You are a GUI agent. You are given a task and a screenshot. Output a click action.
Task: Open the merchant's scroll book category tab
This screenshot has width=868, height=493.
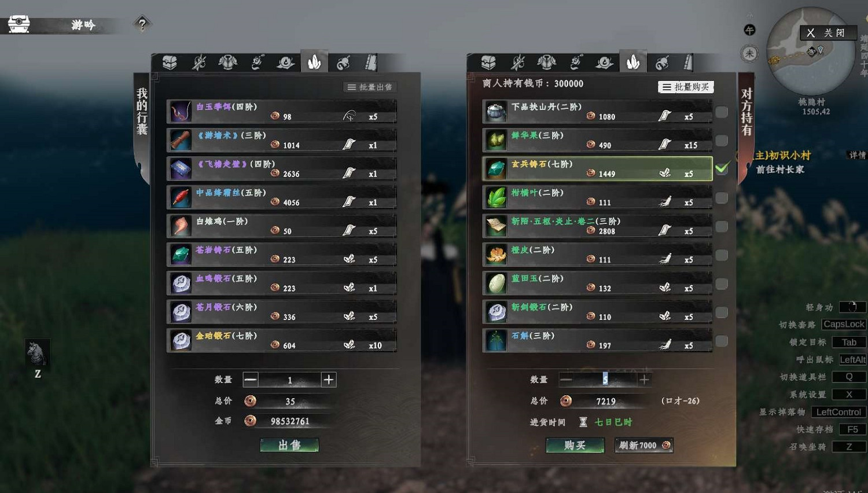tap(687, 62)
